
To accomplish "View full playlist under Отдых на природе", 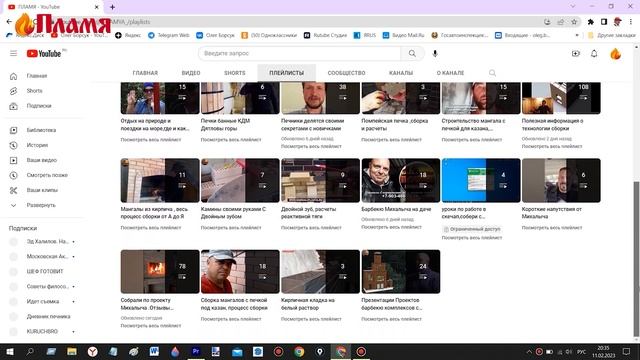I will click(x=151, y=140).
